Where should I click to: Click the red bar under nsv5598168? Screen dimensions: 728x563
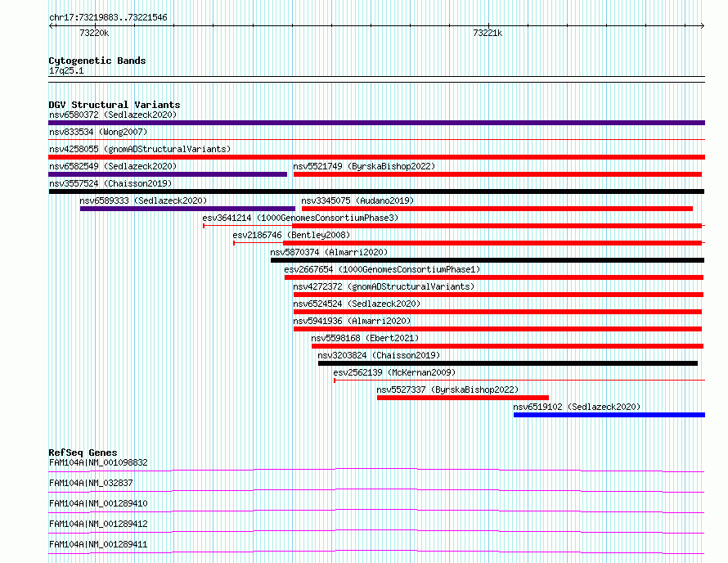(507, 346)
